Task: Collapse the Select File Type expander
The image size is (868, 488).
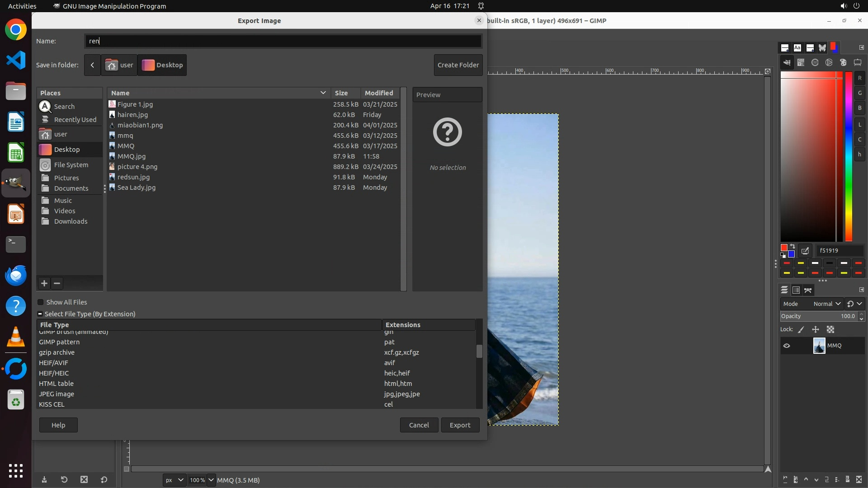Action: click(x=40, y=314)
